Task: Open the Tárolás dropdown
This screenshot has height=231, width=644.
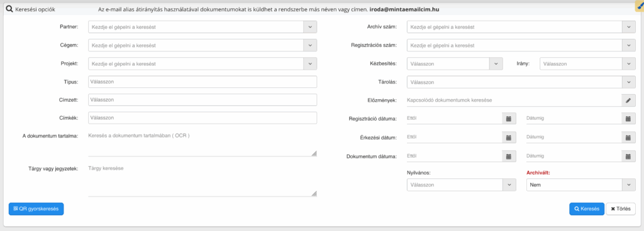Action: click(521, 82)
